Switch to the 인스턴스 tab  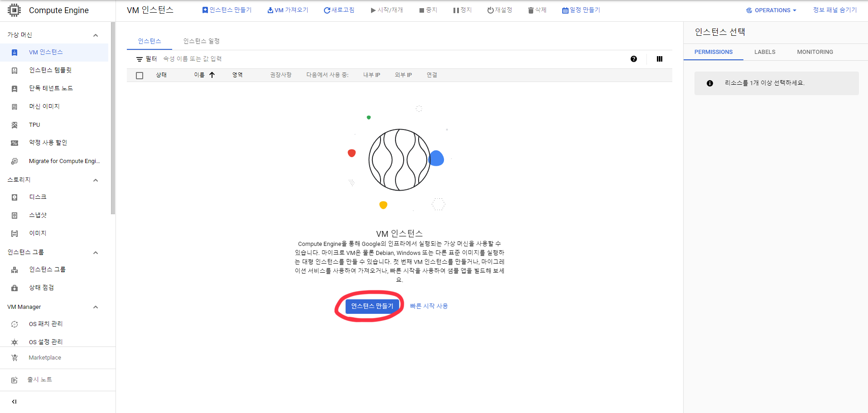149,41
